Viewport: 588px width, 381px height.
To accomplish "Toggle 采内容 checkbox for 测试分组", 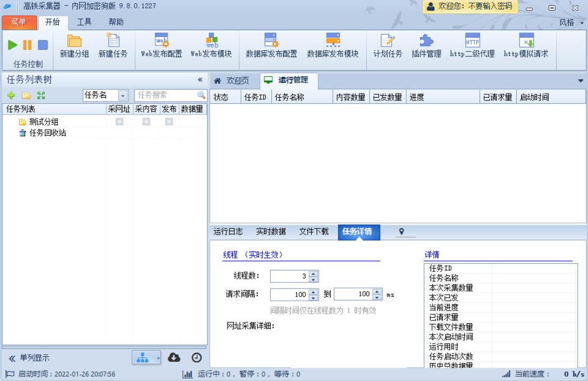I will click(146, 121).
